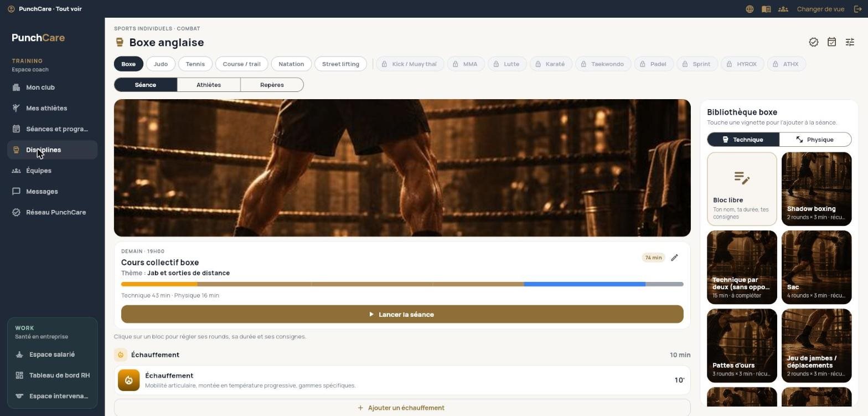Click the boxing glove icon by title
The width and height of the screenshot is (868, 416).
tap(120, 42)
